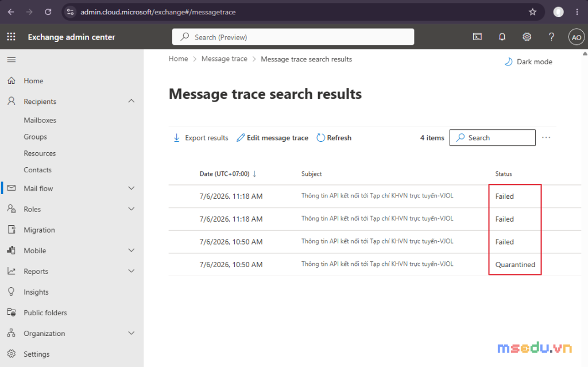
Task: Open Resources in sidebar
Action: click(40, 153)
